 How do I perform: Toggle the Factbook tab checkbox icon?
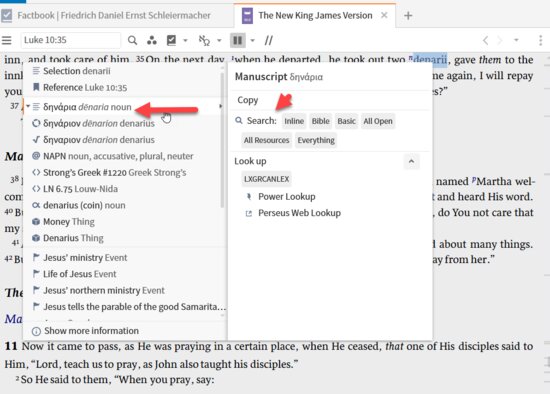pos(7,15)
